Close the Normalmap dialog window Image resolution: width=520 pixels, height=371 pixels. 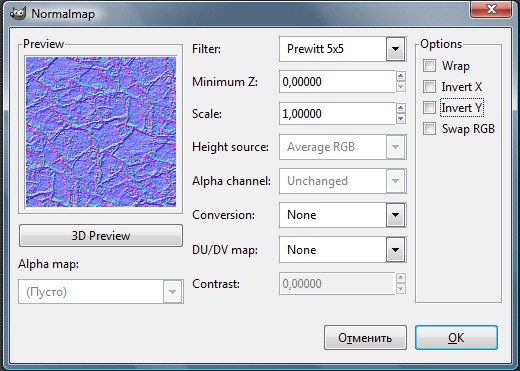491,9
